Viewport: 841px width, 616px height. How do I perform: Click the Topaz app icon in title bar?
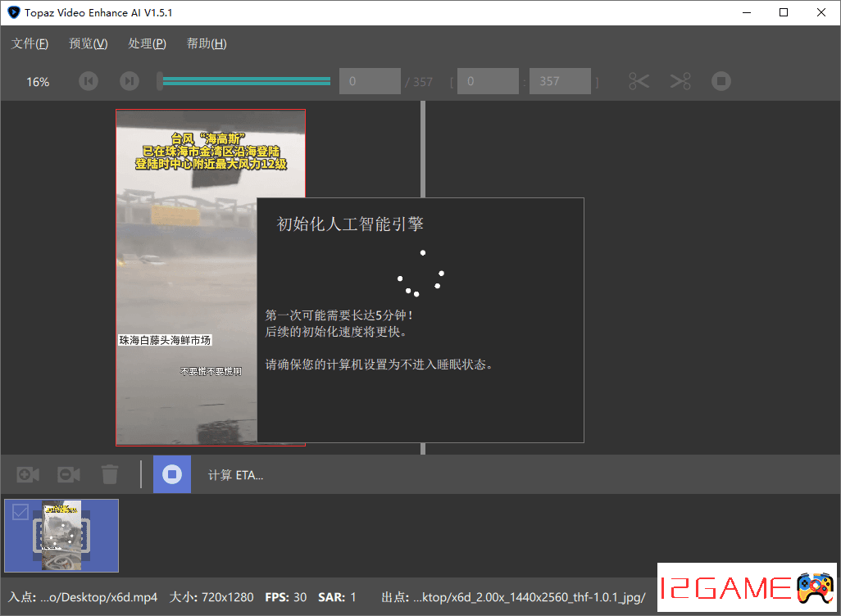tap(13, 12)
